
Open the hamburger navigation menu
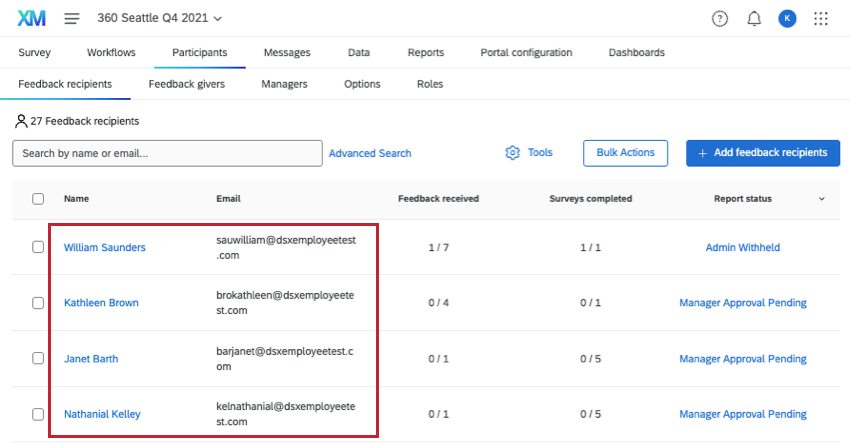pos(72,18)
